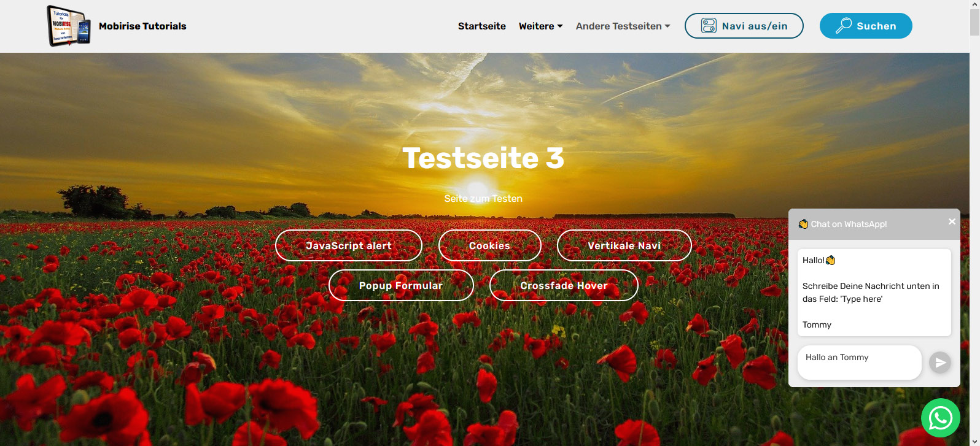Expand the Weitere dropdown menu
The image size is (980, 446).
(x=540, y=26)
